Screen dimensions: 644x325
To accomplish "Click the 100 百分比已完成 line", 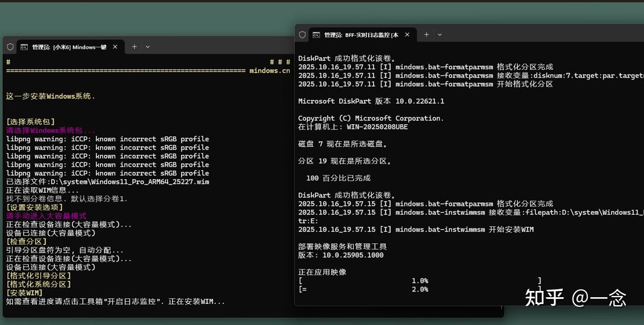I will pyautogui.click(x=338, y=178).
